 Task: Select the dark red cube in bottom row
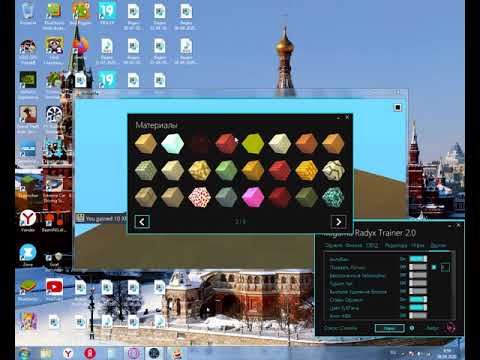(280, 197)
